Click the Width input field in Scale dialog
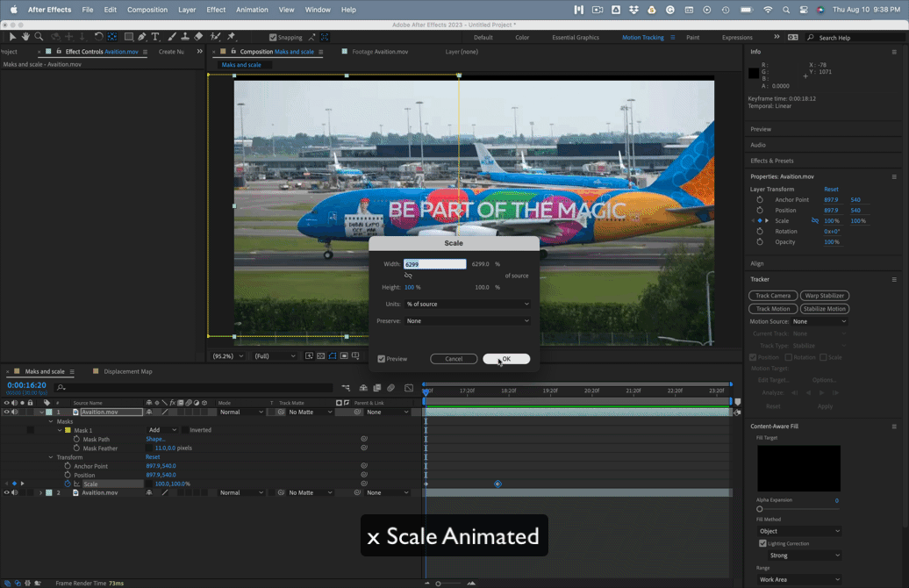 pos(435,264)
